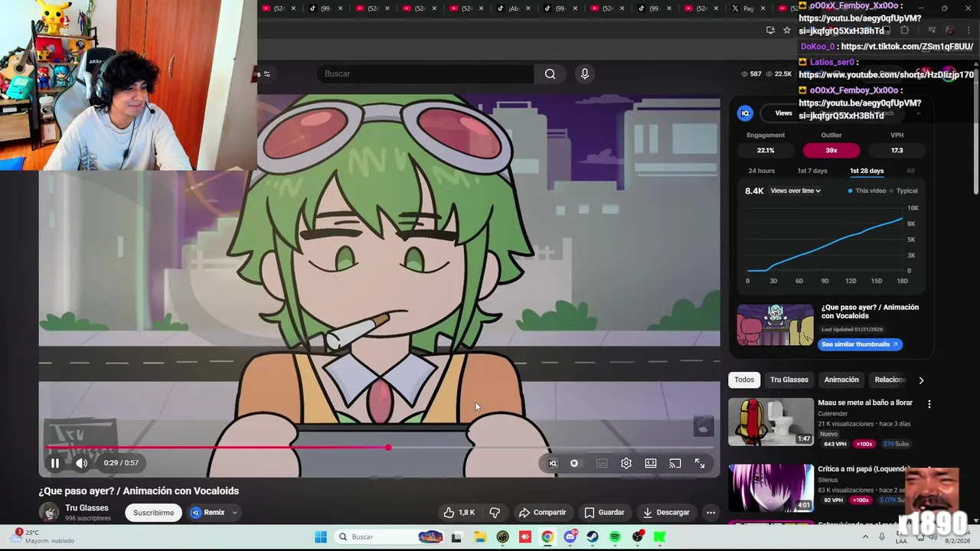Select the Views tab in vidIQ panel

tap(783, 113)
